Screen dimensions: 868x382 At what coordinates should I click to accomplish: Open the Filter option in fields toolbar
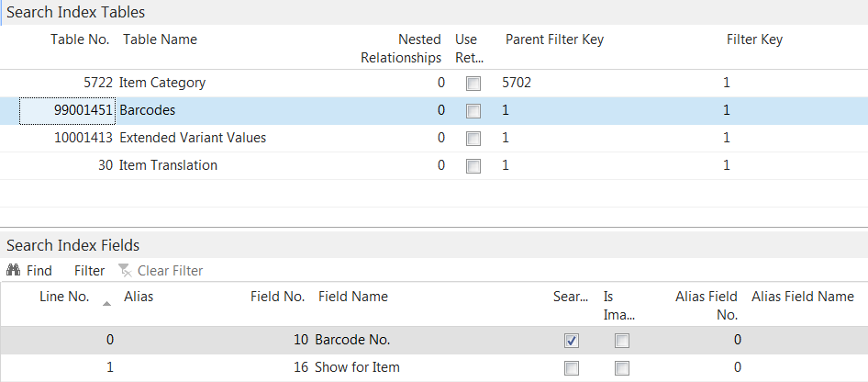pyautogui.click(x=89, y=271)
